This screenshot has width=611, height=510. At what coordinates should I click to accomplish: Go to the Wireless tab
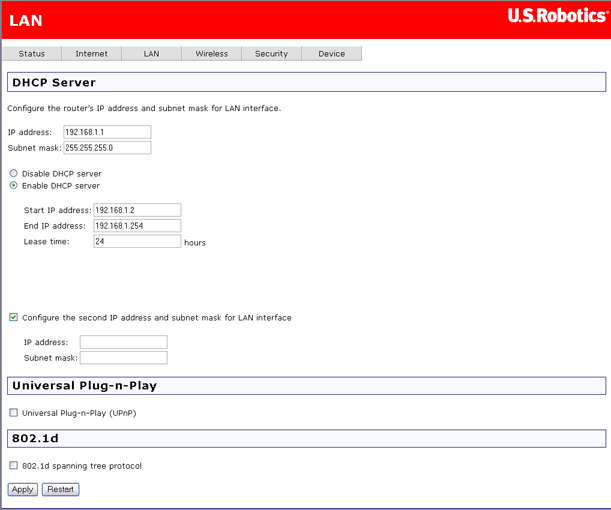212,53
